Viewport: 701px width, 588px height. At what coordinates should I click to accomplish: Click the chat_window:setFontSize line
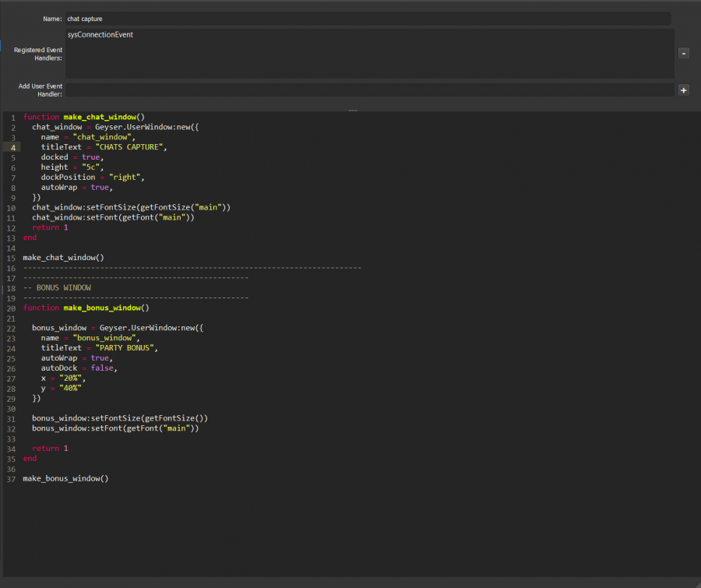[131, 207]
